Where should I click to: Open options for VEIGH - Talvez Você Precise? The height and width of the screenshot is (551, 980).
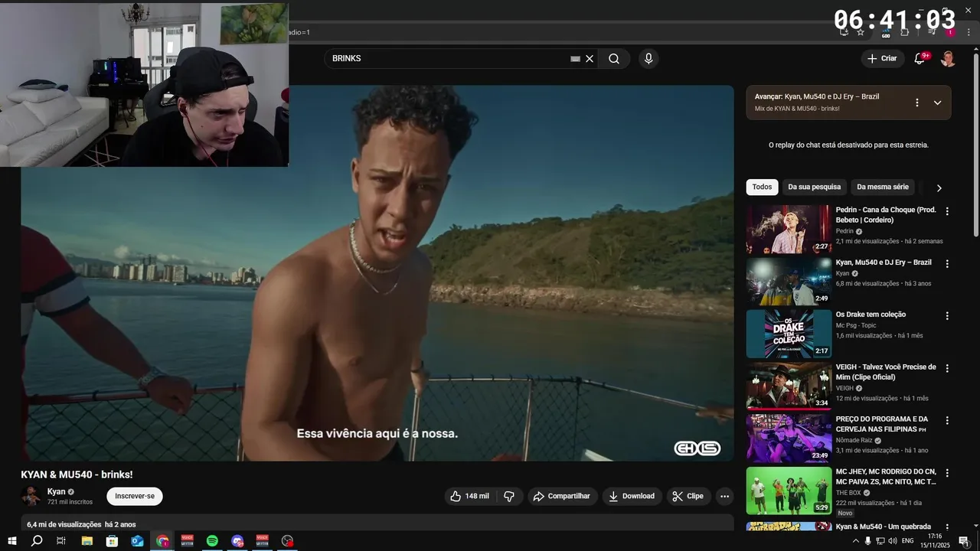click(x=947, y=368)
